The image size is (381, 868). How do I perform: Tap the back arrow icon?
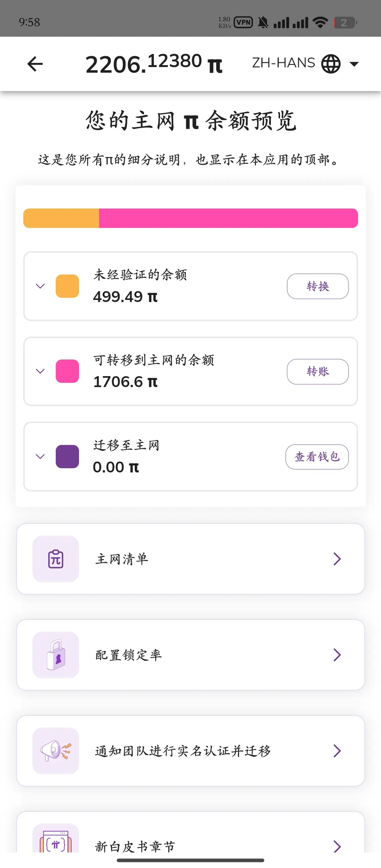(35, 64)
